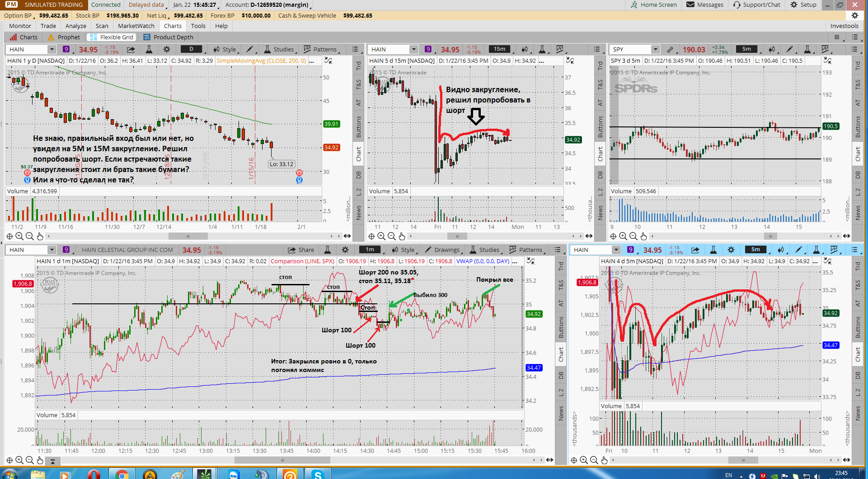Image resolution: width=868 pixels, height=479 pixels.
Task: Open actions menu icon of HAIN daily chart
Action: click(355, 49)
